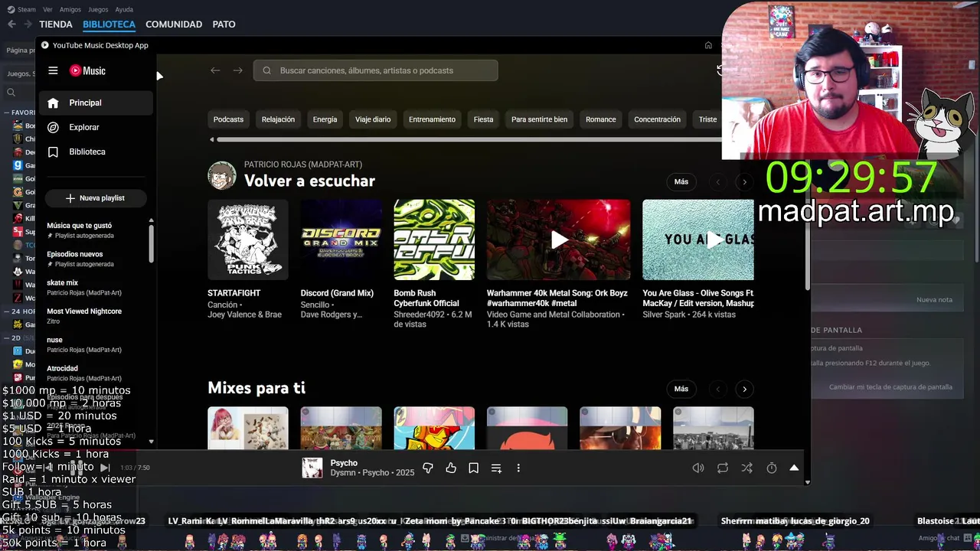The width and height of the screenshot is (980, 551).
Task: Click Más next to Mixes para ti
Action: coord(681,389)
